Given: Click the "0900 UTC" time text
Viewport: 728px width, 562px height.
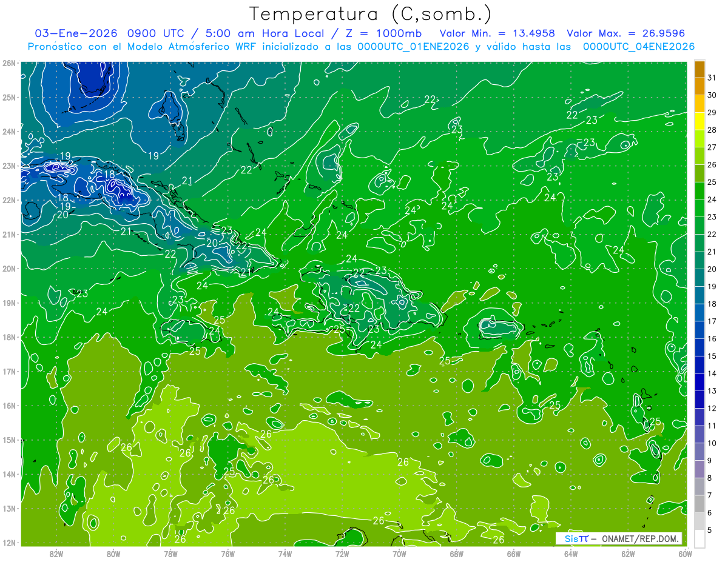Looking at the screenshot, I should tap(157, 33).
